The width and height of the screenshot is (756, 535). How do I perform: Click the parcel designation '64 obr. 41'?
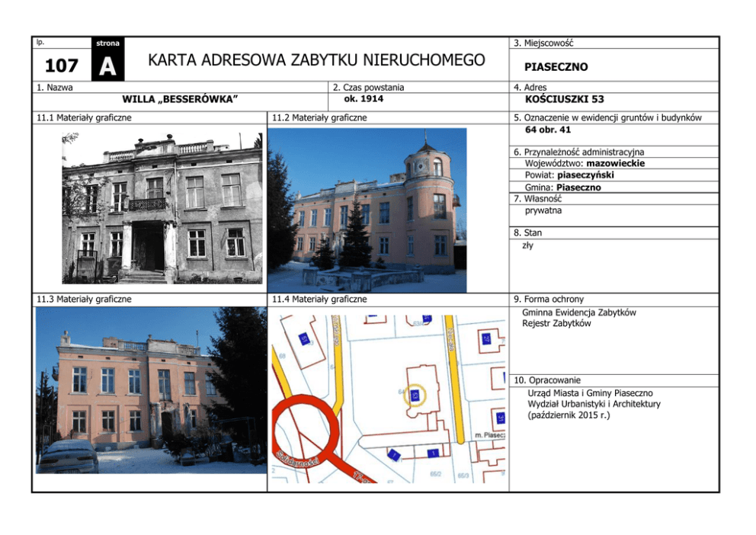point(548,130)
